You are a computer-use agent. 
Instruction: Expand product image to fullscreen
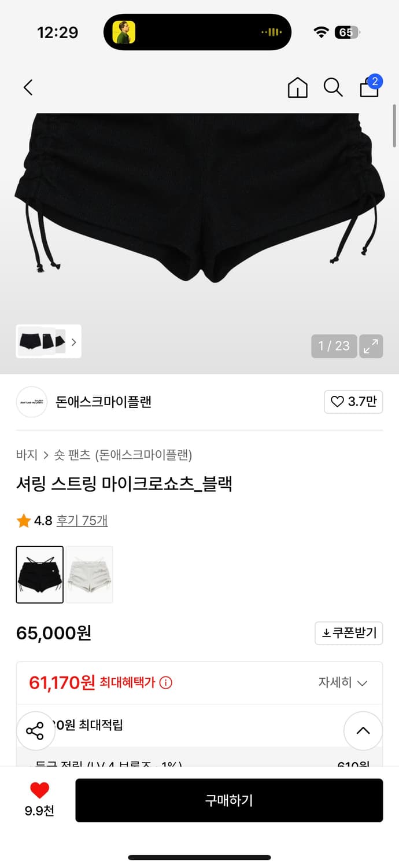pyautogui.click(x=371, y=346)
